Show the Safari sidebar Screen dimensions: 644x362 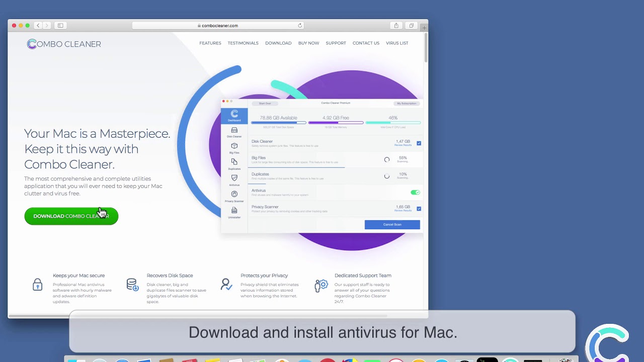point(60,26)
